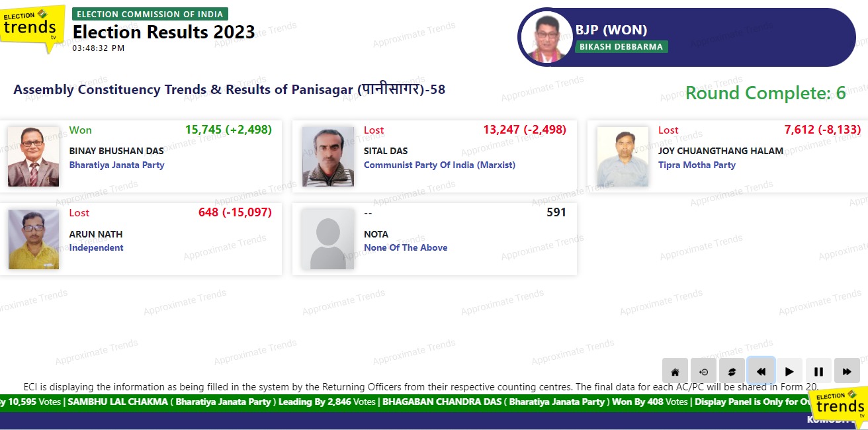Click the Election Results 2023 heading
Image resolution: width=868 pixels, height=430 pixels.
click(x=163, y=32)
